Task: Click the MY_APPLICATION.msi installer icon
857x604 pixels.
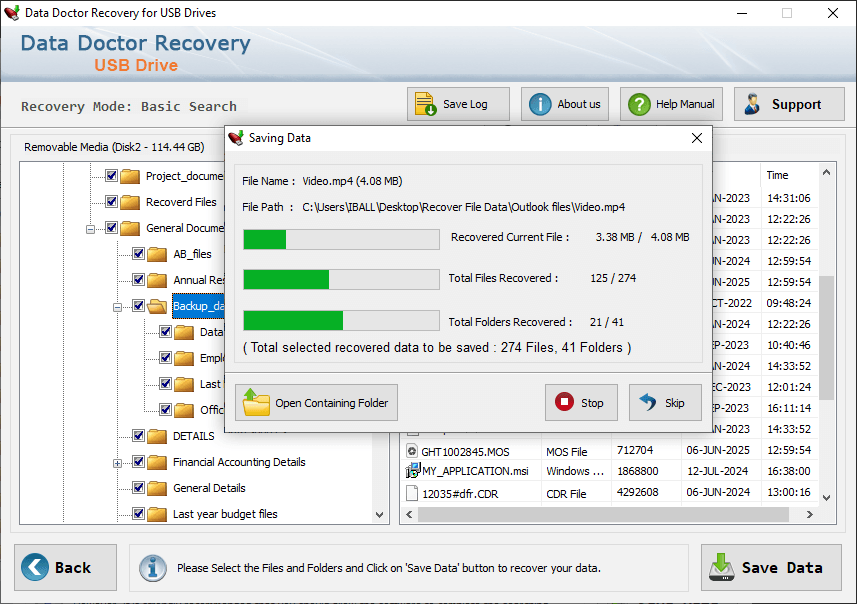Action: click(413, 471)
